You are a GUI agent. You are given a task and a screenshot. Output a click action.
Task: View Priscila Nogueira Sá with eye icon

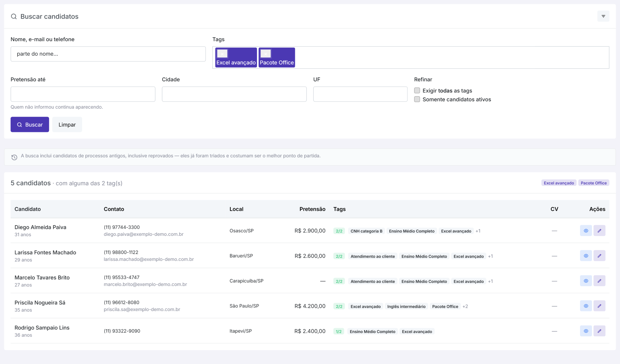[586, 306]
